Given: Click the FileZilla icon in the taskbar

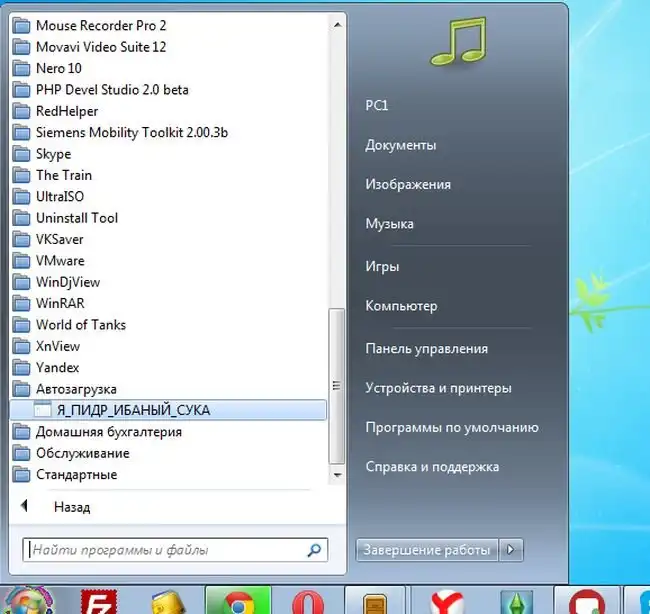Looking at the screenshot, I should pos(100,602).
